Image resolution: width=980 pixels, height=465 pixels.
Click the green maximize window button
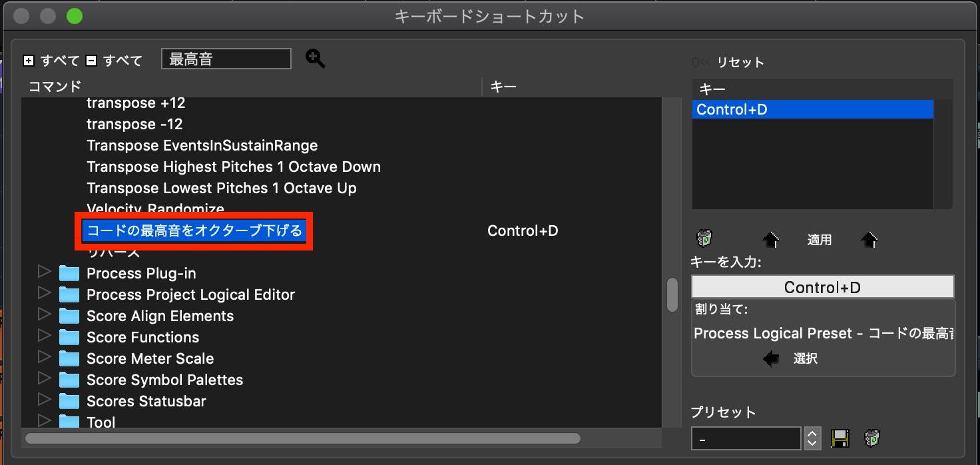pyautogui.click(x=74, y=15)
